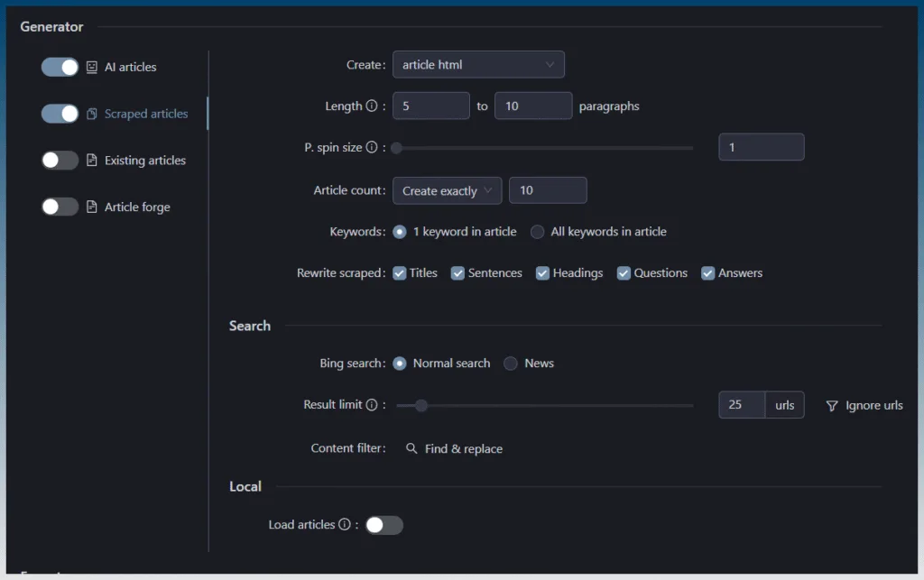Open the Load articles info icon
This screenshot has height=580, width=924.
[x=345, y=524]
